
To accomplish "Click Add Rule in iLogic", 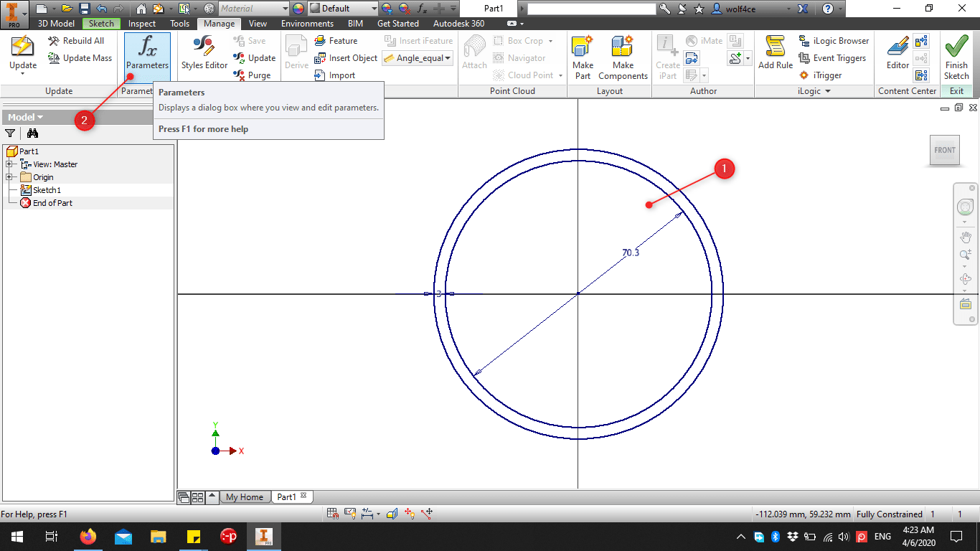I will (x=776, y=54).
